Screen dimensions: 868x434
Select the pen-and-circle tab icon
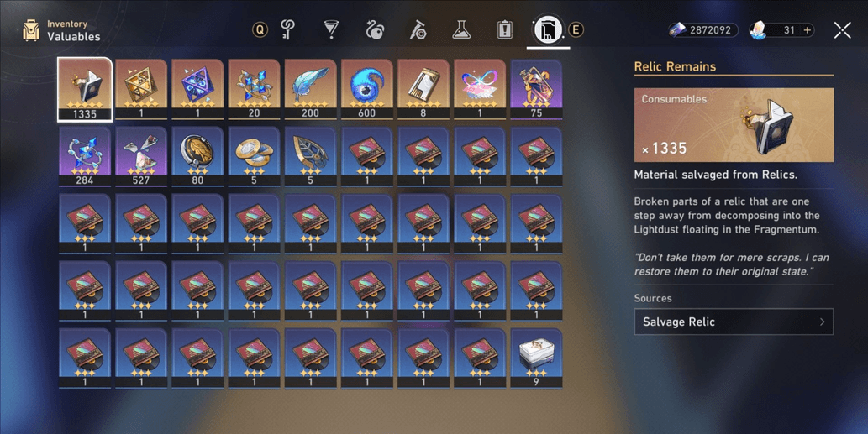pyautogui.click(x=418, y=29)
